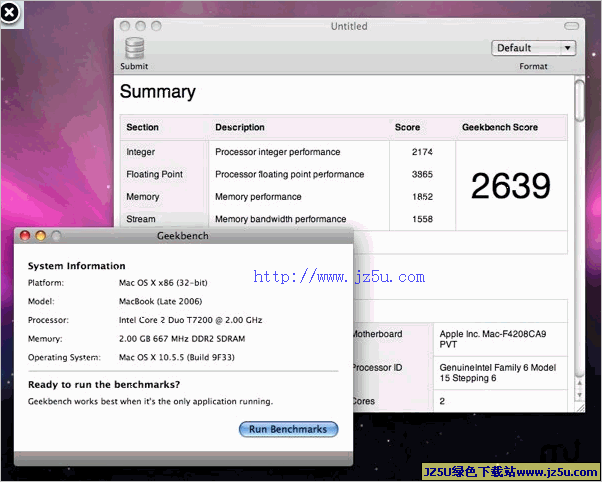
Task: Click the Run Benchmarks button
Action: (x=288, y=429)
